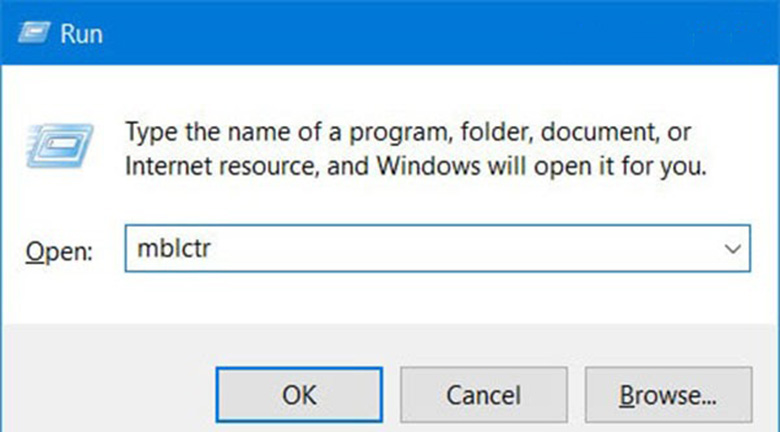Click the large Run program icon
Screen dimensions: 780x432
pos(60,145)
